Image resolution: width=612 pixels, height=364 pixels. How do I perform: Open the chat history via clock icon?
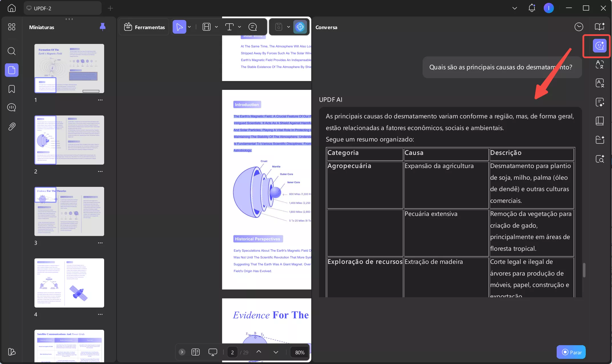[x=579, y=27]
